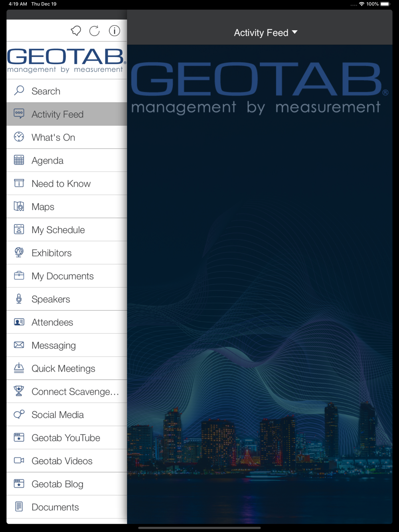Tap the Wi-Fi status icon

tap(361, 4)
